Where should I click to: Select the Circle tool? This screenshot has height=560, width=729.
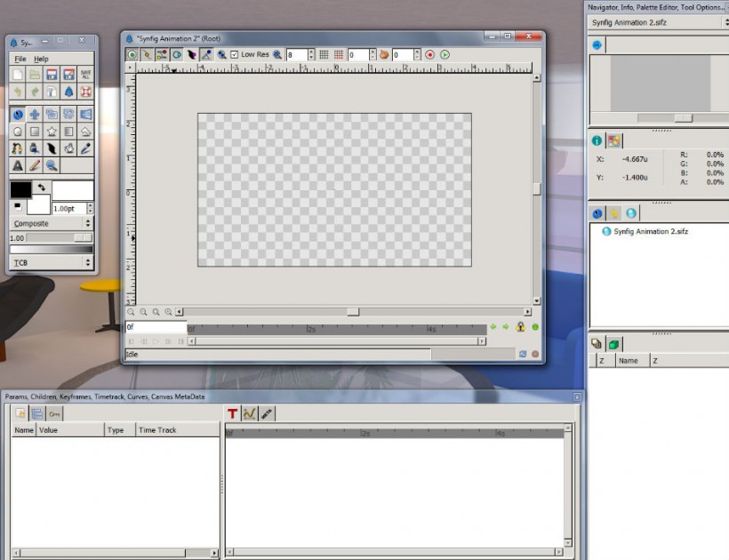(17, 132)
